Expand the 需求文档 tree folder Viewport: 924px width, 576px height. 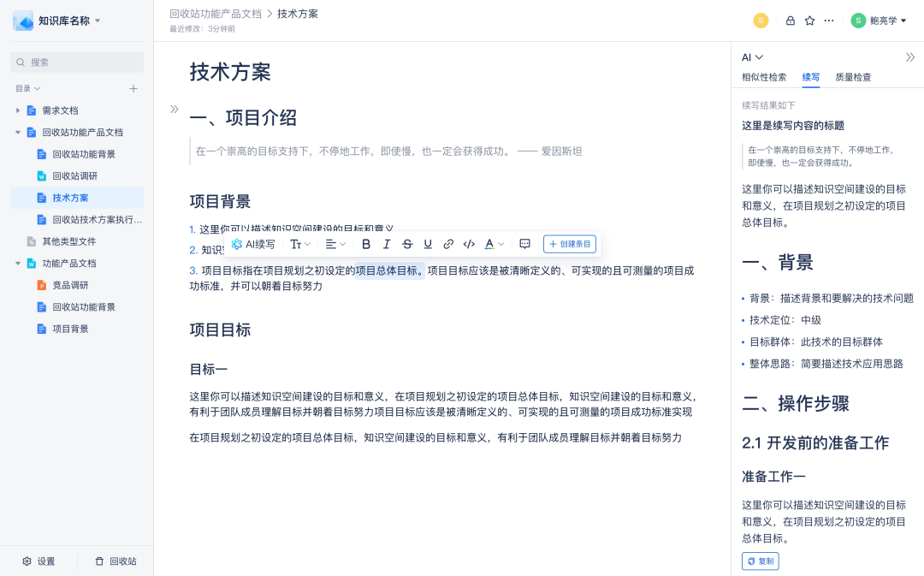pos(18,110)
